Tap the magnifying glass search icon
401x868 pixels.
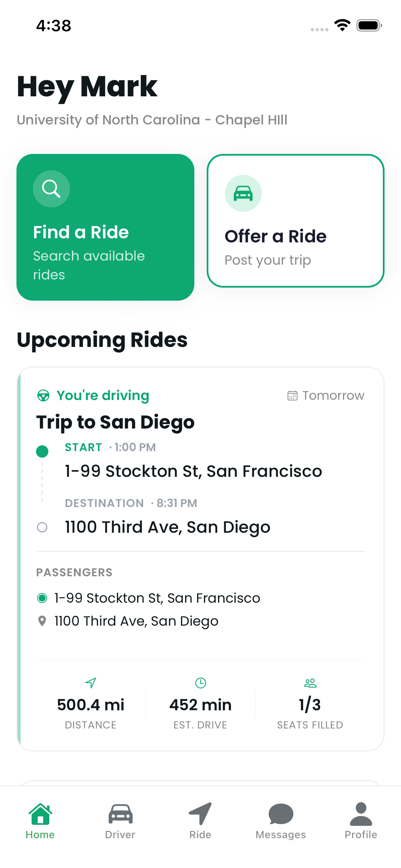click(51, 189)
